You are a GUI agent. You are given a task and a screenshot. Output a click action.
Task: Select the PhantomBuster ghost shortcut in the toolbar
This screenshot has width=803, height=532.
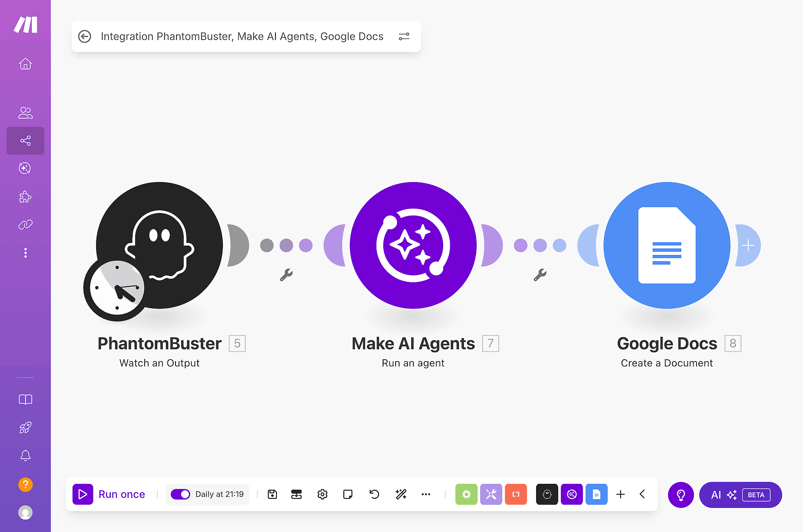click(547, 494)
